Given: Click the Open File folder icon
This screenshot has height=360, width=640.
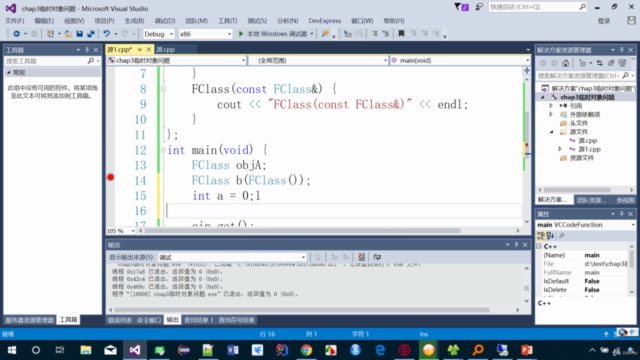Looking at the screenshot, I should (x=68, y=34).
